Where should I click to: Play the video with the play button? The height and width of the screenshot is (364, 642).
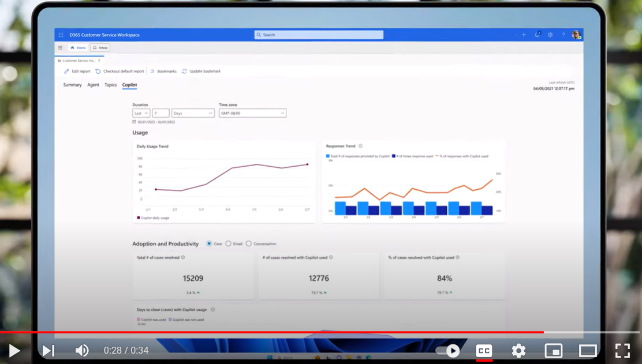tap(14, 350)
